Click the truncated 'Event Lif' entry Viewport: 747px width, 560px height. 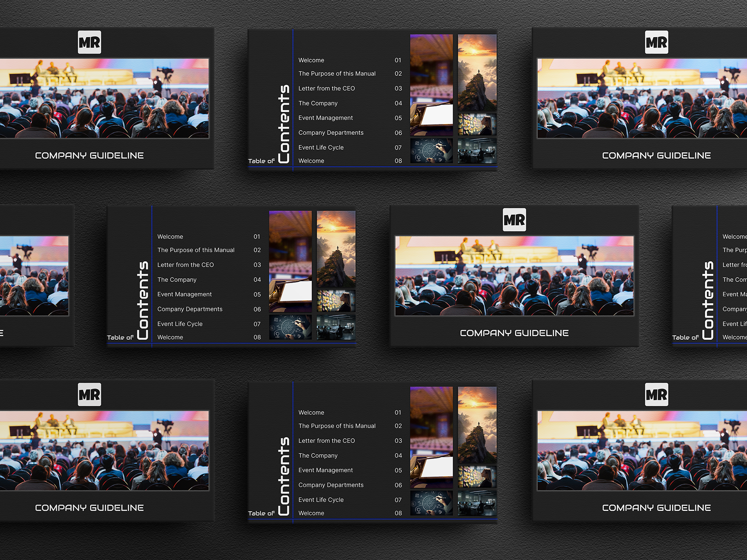(734, 324)
